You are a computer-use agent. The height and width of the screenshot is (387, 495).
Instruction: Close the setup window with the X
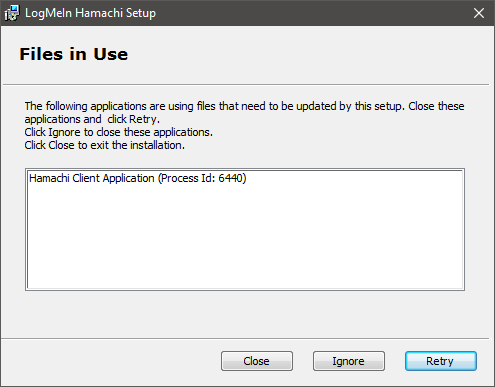[x=479, y=13]
